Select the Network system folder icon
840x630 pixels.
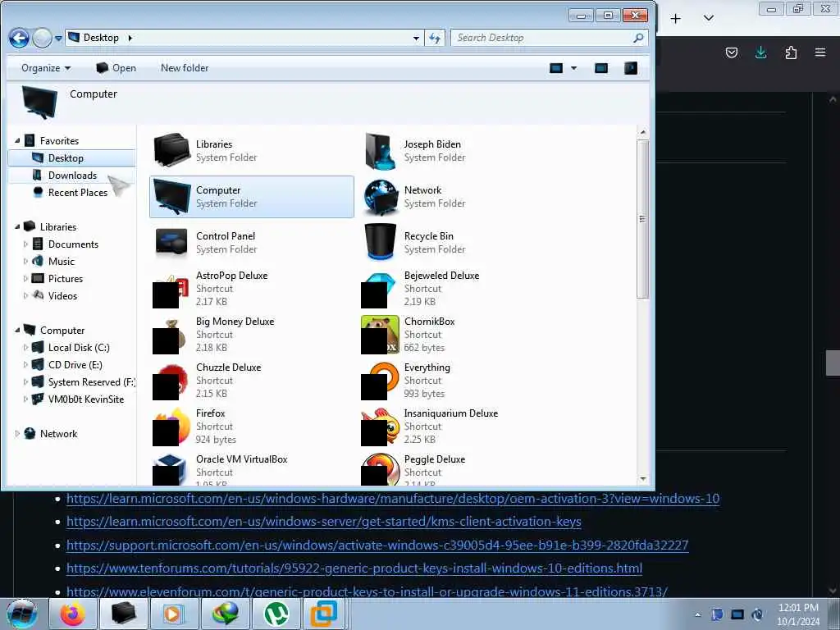click(459, 197)
